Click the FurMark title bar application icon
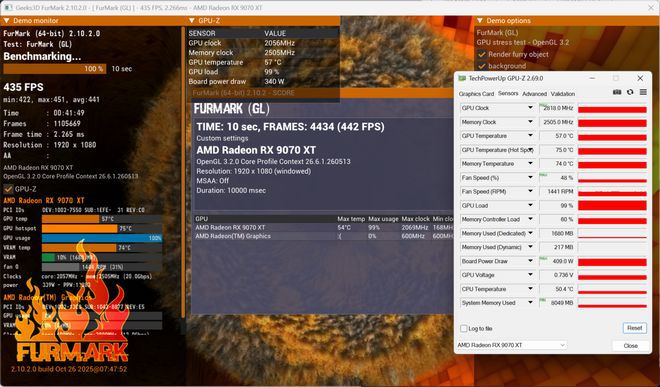The width and height of the screenshot is (660, 387). click(8, 8)
